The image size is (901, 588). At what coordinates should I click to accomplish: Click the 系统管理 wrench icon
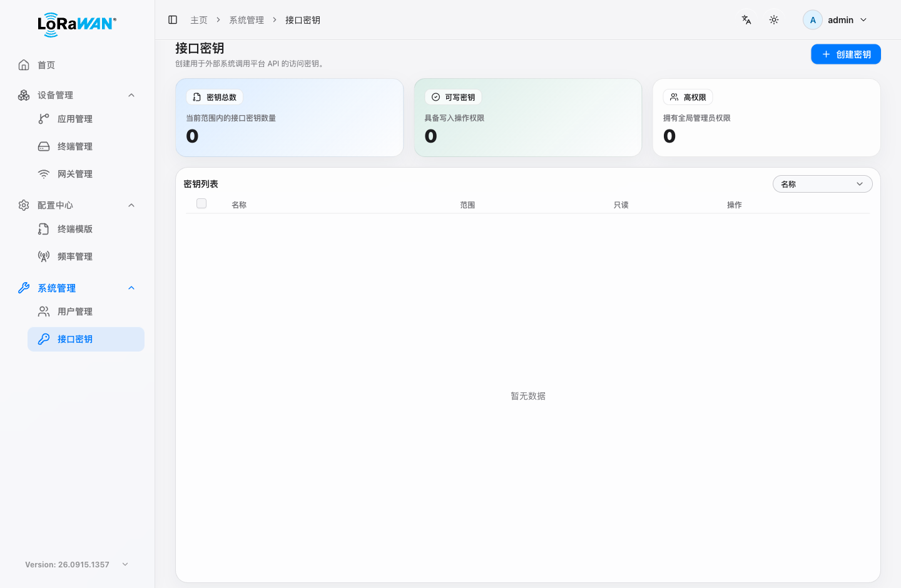24,288
